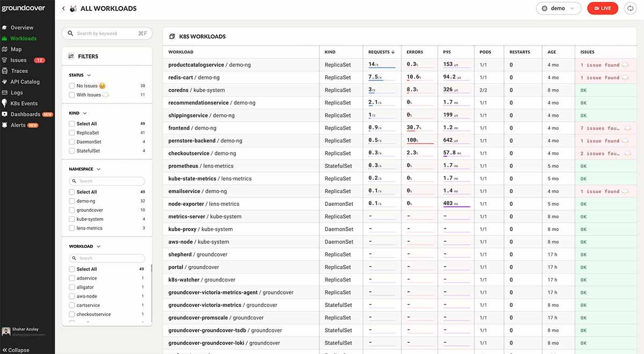Check the groundcover namespace checkbox
644x354 pixels.
pos(72,210)
